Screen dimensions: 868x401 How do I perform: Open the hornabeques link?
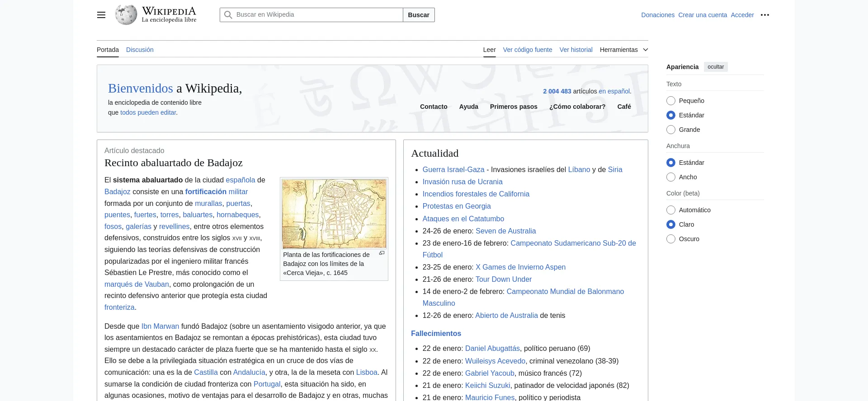point(237,215)
